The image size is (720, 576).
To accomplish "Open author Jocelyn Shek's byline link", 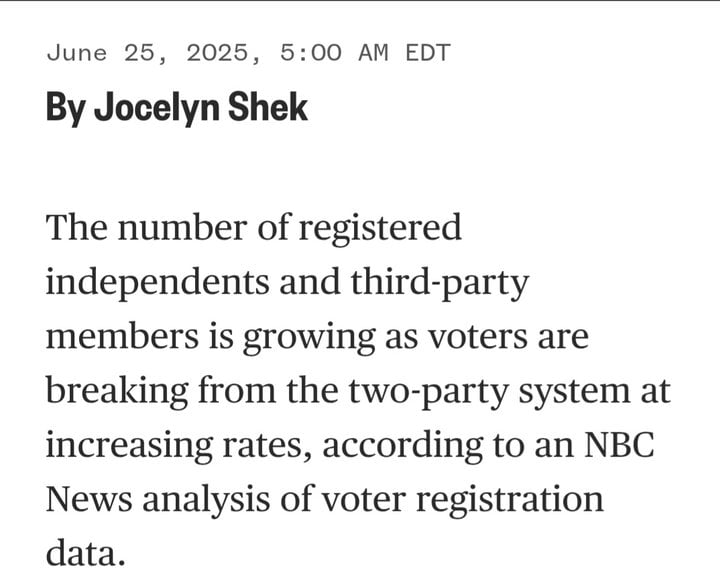I will pyautogui.click(x=201, y=107).
